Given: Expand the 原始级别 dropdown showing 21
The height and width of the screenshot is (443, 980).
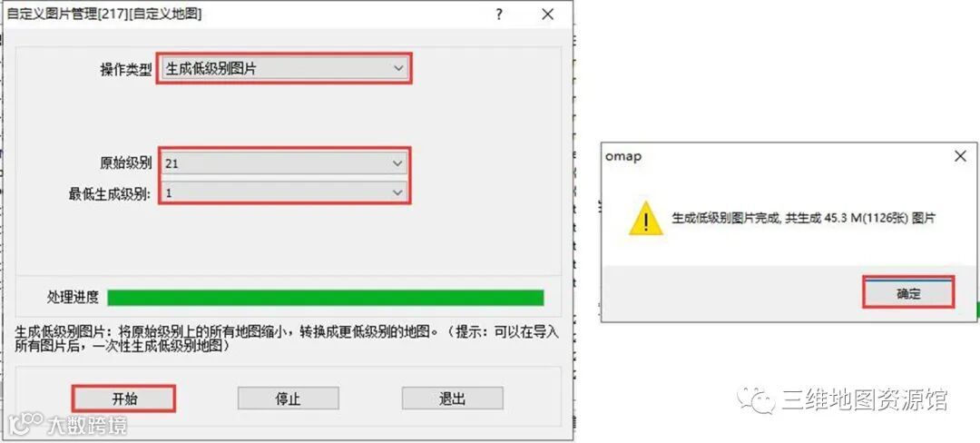Looking at the screenshot, I should tap(284, 163).
